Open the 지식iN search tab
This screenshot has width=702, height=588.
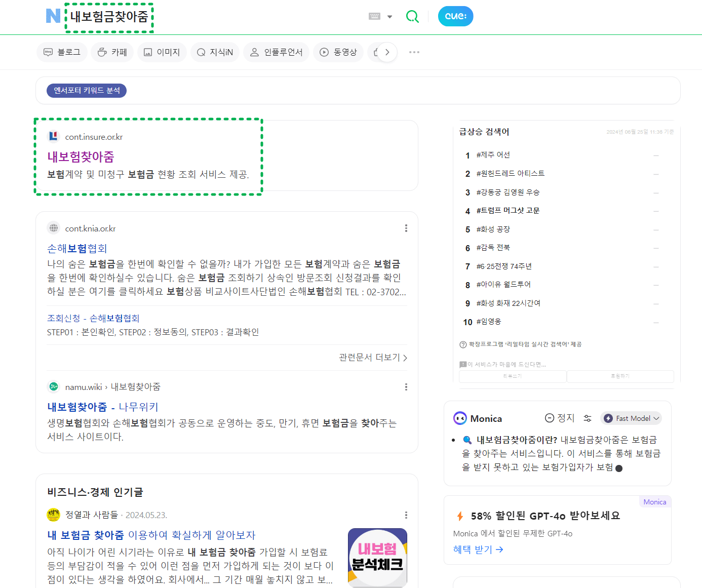click(x=215, y=52)
